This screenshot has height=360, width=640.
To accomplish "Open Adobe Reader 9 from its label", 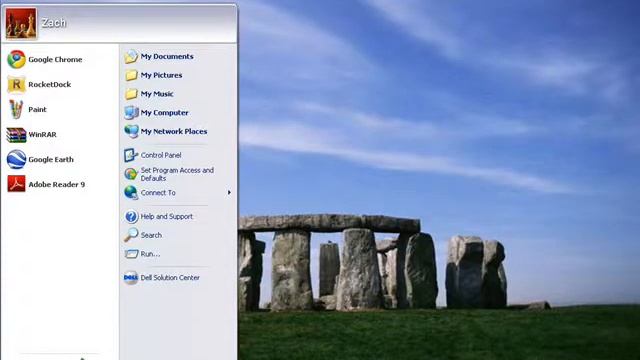I will click(57, 184).
